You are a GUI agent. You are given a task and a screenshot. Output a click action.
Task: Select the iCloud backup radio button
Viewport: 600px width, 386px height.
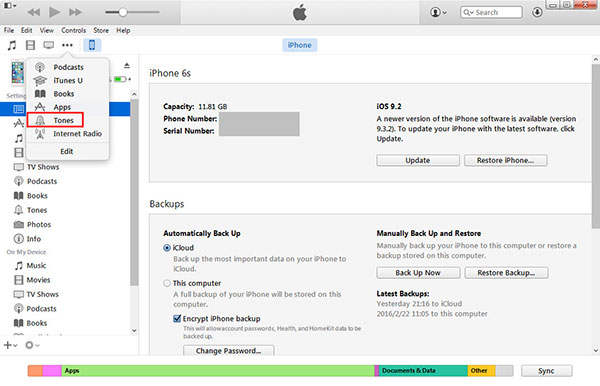(167, 248)
